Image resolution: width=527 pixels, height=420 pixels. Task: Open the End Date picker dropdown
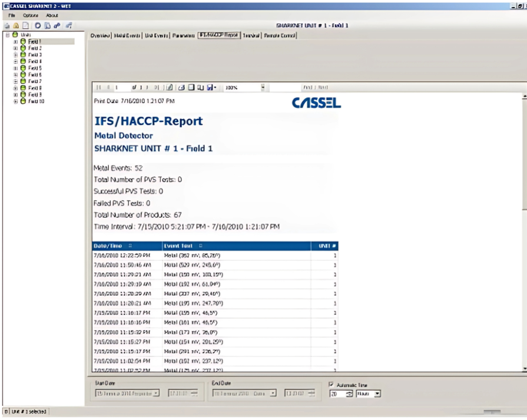click(x=273, y=393)
